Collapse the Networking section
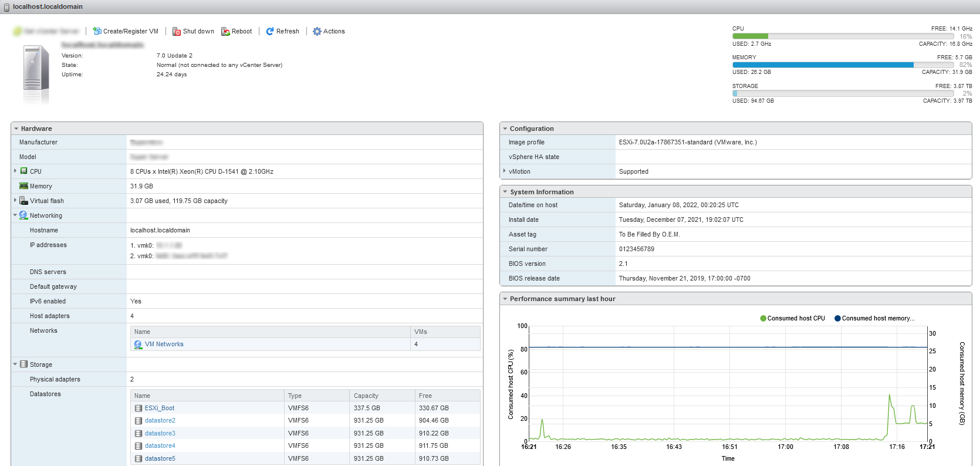The height and width of the screenshot is (466, 980). point(15,215)
